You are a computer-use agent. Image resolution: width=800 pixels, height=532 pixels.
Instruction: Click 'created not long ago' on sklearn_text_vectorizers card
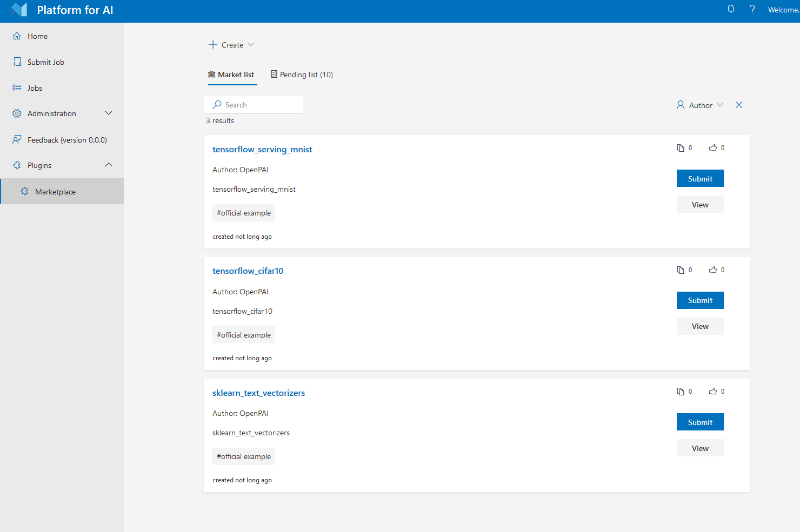tap(242, 480)
